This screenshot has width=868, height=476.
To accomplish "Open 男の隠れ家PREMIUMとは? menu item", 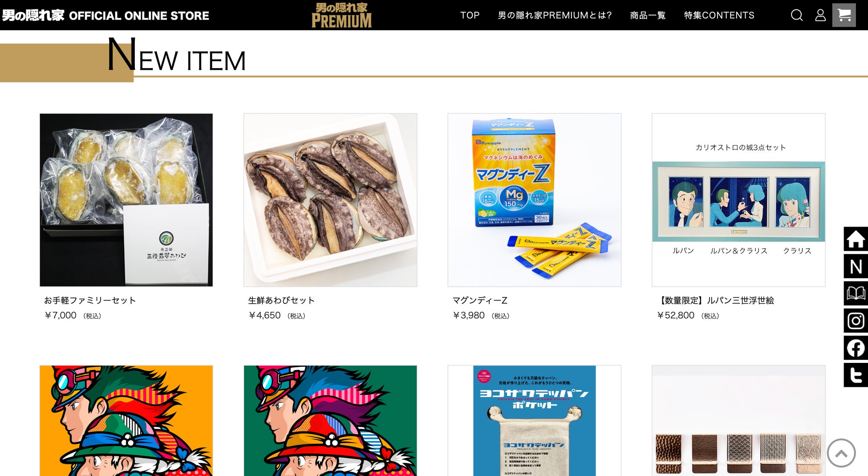I will [x=555, y=15].
